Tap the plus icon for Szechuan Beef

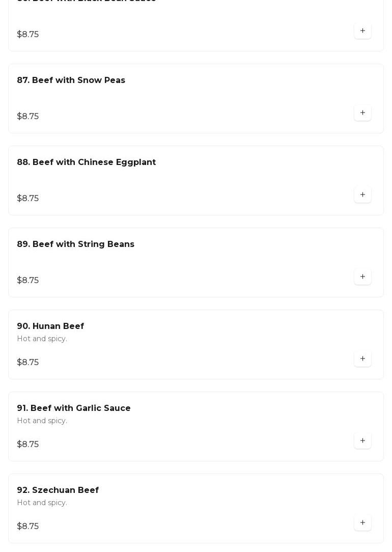[x=362, y=522]
